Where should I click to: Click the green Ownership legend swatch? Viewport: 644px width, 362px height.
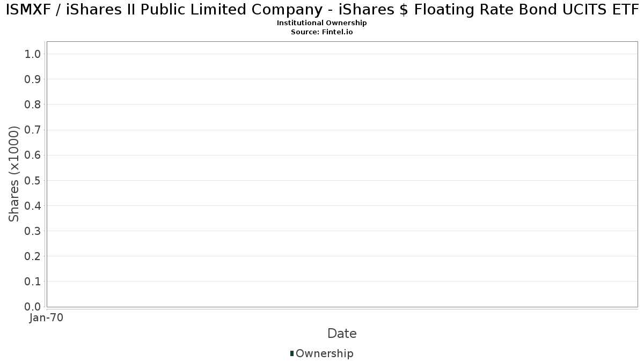[292, 353]
